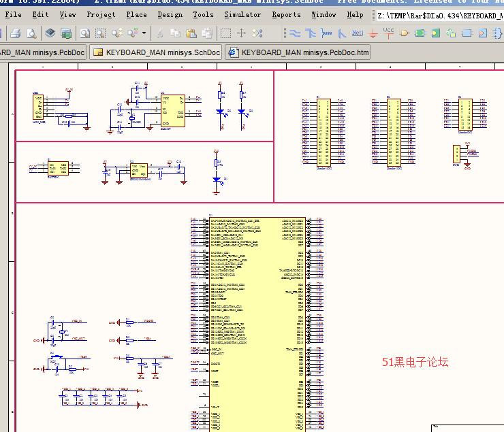This screenshot has width=504, height=432.
Task: Click the Zoom Filtered Objects icon
Action: click(x=133, y=33)
